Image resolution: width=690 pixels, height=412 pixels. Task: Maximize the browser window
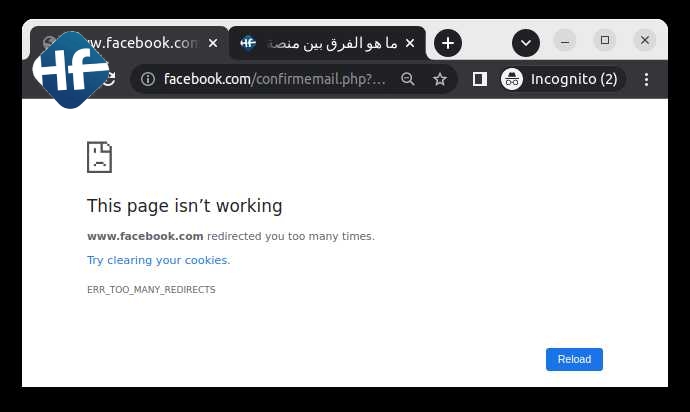(605, 41)
